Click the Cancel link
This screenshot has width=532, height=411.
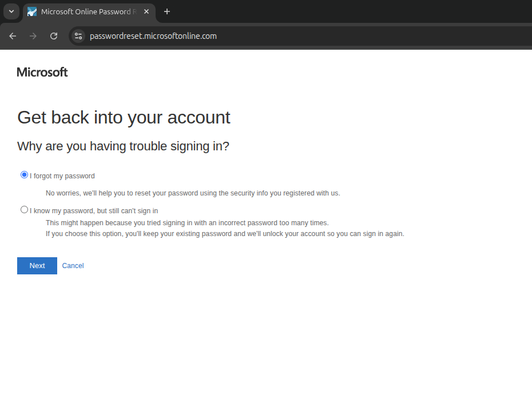(73, 266)
